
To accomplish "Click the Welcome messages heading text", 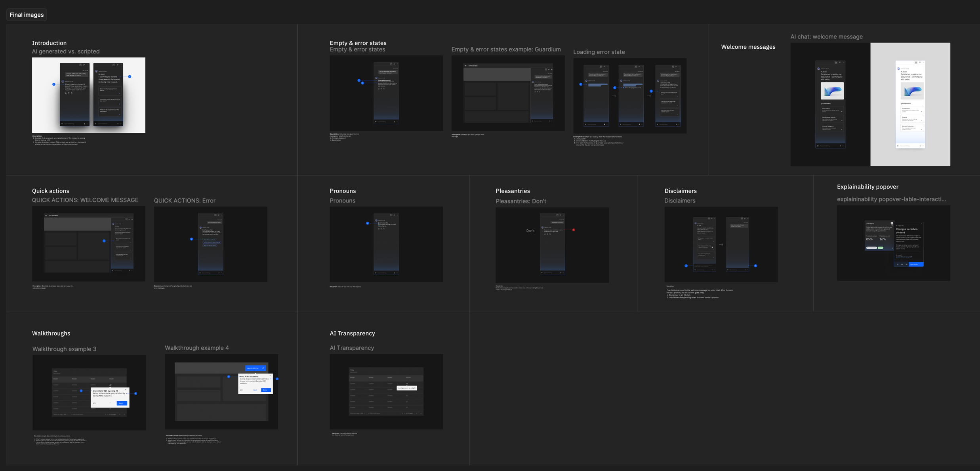I will [748, 47].
